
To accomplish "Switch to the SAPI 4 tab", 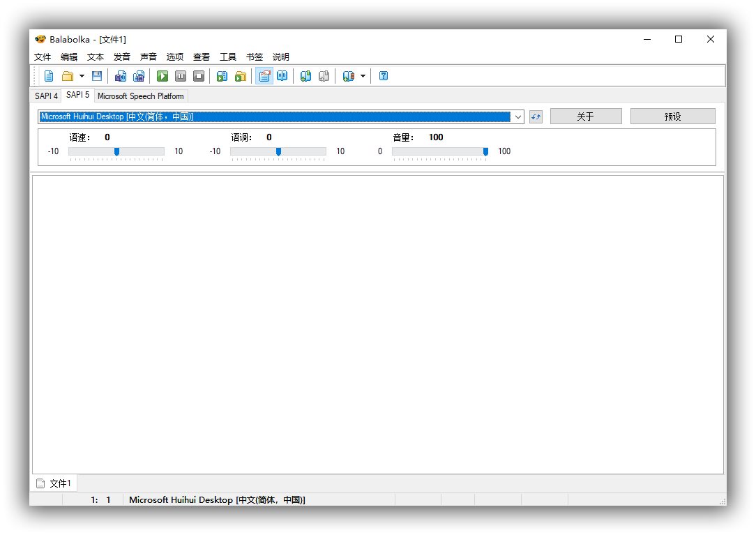I will [x=46, y=96].
